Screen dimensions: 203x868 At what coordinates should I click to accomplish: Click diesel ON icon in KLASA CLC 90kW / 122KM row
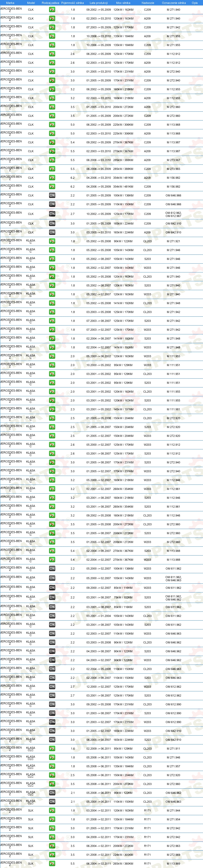(x=52, y=793)
